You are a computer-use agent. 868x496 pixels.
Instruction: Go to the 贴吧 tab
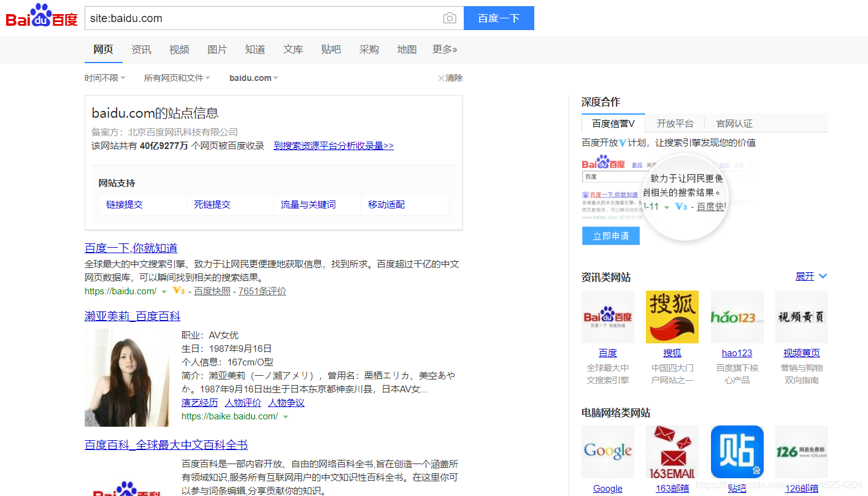[331, 50]
